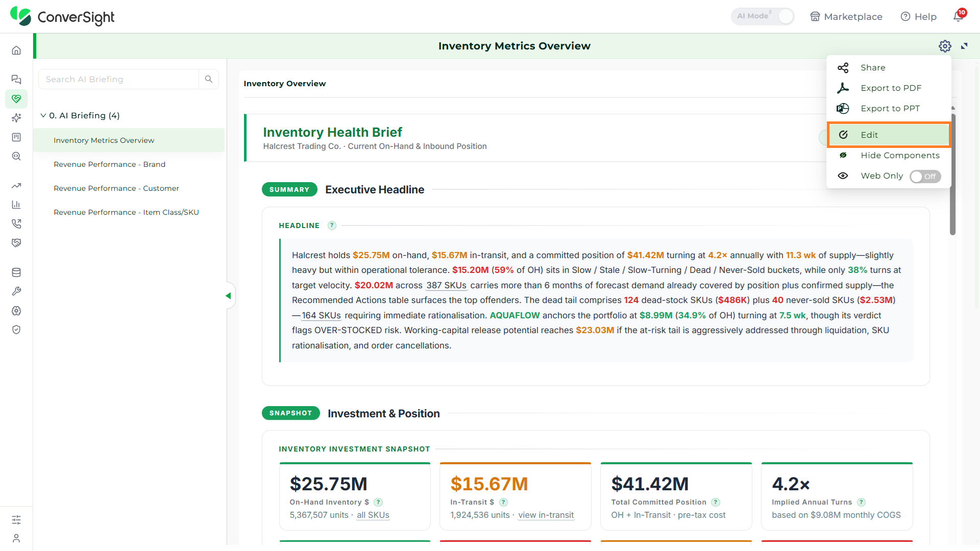The width and height of the screenshot is (980, 551).
Task: Click the search magnifier button
Action: click(x=209, y=79)
